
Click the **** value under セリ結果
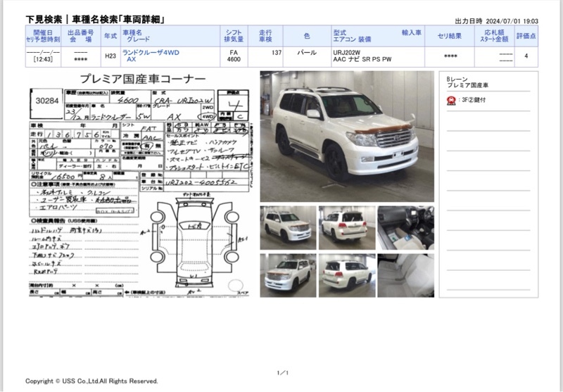[x=450, y=56]
